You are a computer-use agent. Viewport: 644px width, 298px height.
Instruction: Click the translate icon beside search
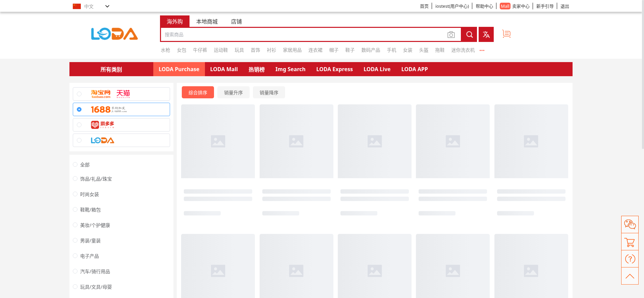tap(486, 35)
